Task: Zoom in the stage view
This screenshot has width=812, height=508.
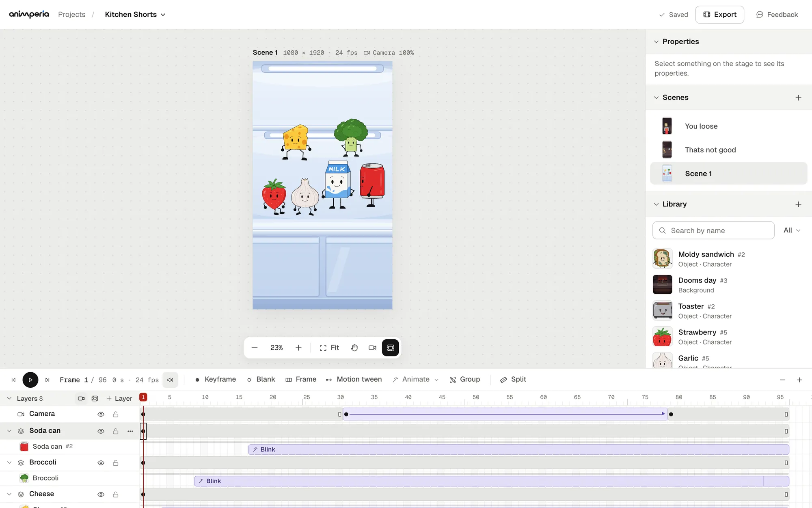Action: (x=298, y=347)
